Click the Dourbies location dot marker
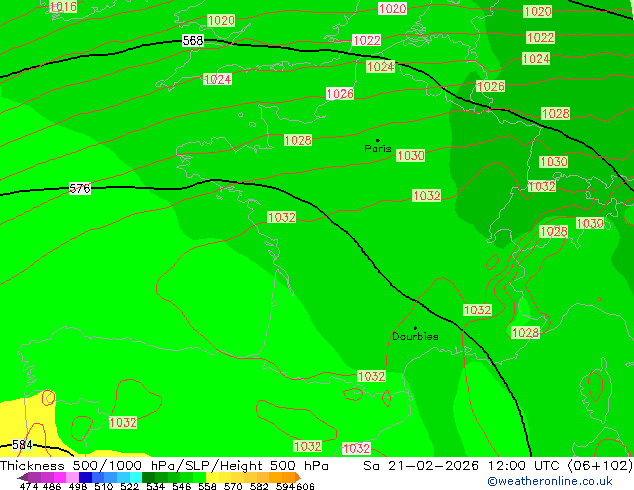634x490 pixels. coord(415,328)
